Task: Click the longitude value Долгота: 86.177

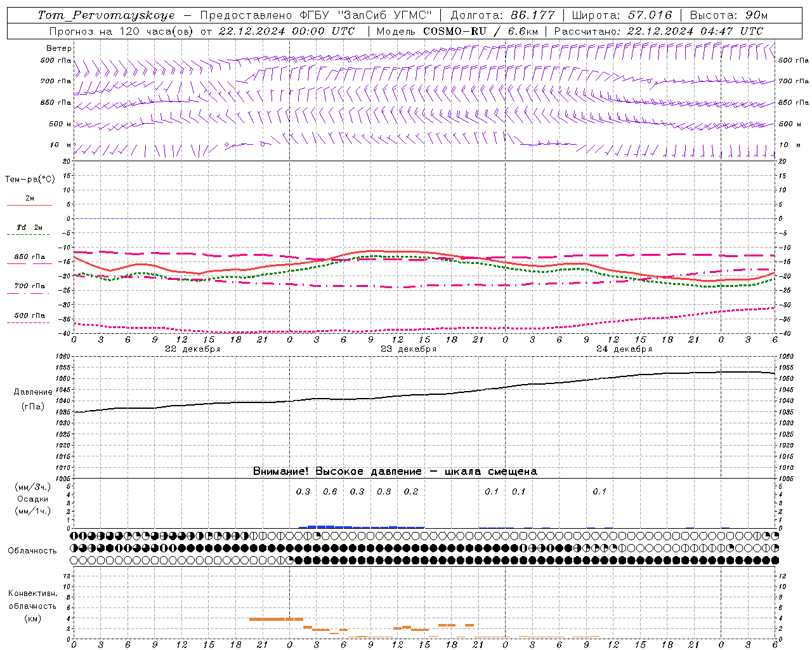Action: click(502, 15)
